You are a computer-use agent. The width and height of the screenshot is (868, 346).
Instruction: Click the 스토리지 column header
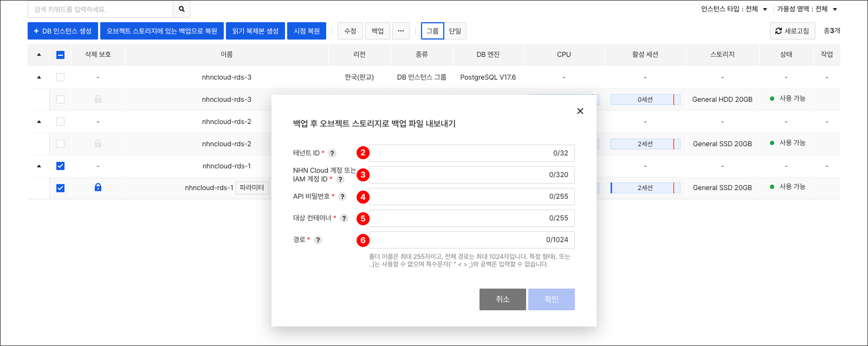point(722,55)
